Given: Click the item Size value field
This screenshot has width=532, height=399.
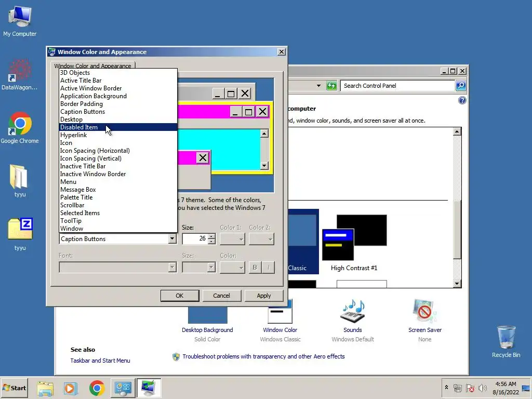Looking at the screenshot, I should pyautogui.click(x=195, y=239).
